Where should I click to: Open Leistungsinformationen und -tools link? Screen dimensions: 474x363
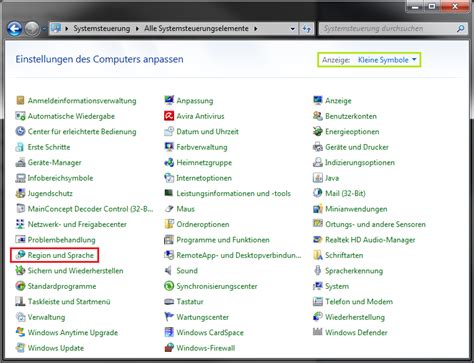(233, 193)
